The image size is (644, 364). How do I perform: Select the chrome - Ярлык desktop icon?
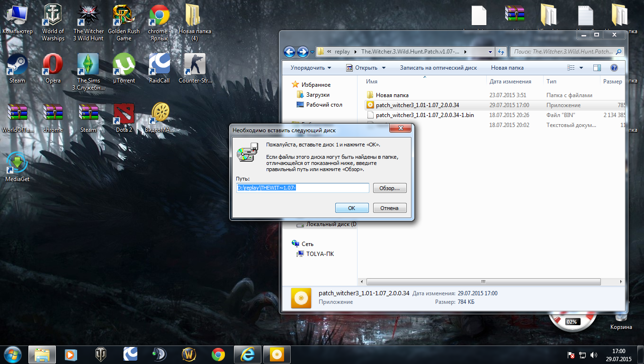click(159, 22)
